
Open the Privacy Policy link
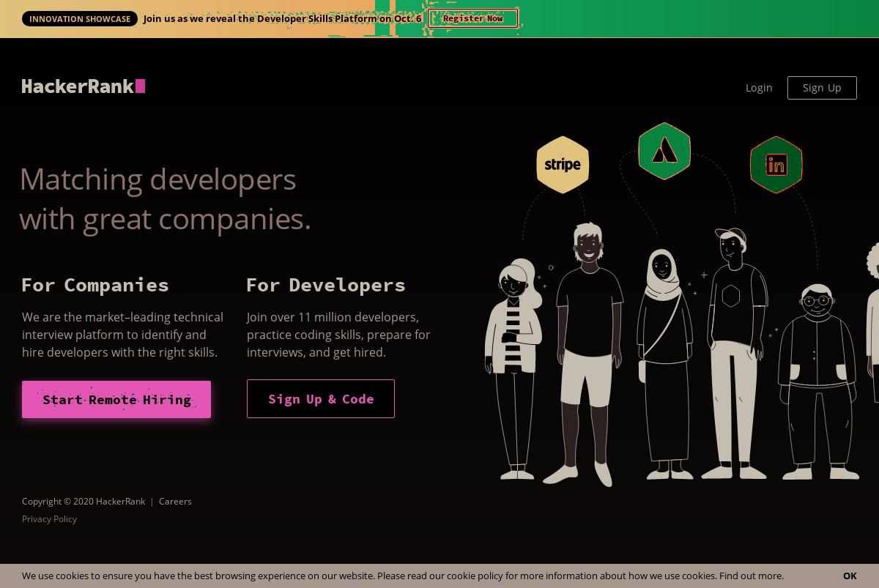pyautogui.click(x=49, y=519)
